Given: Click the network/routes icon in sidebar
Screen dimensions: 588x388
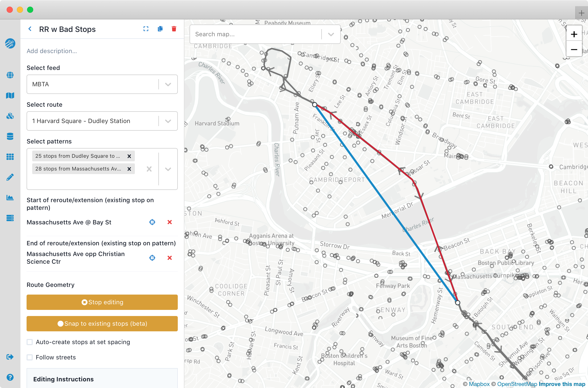Looking at the screenshot, I should point(10,43).
